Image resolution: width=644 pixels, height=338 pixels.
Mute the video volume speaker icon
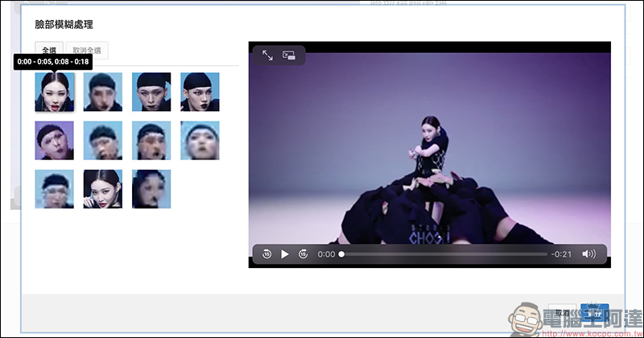click(588, 254)
